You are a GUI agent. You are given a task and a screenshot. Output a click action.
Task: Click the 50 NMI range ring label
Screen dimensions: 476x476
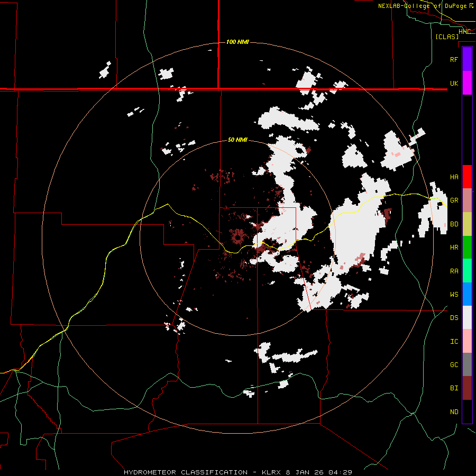pos(237,140)
